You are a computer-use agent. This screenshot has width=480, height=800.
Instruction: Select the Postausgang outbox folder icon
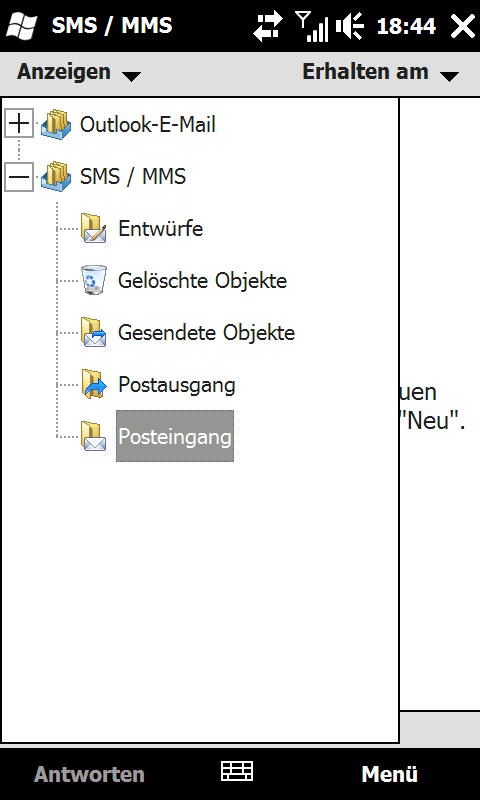coord(94,384)
